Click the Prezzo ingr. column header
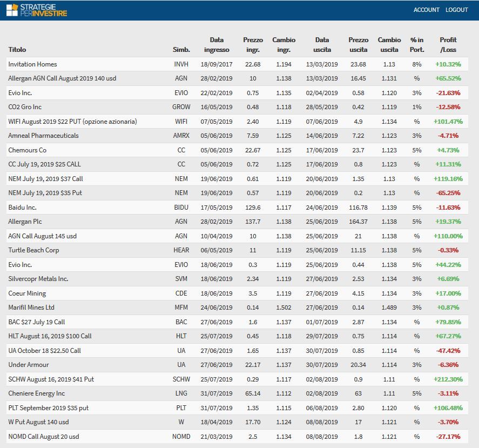Viewport: 479px width, 448px height. [x=253, y=45]
